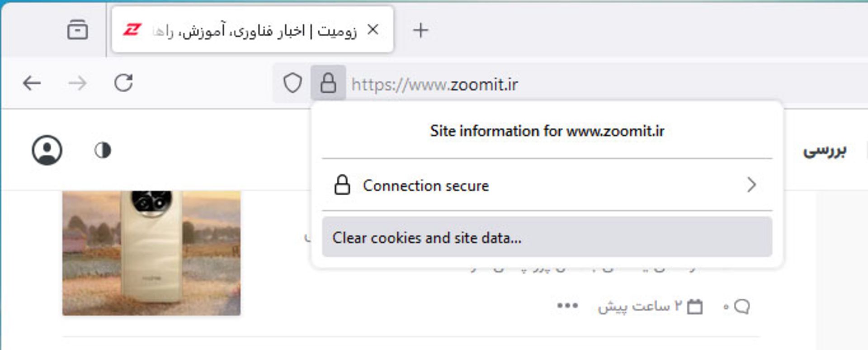The width and height of the screenshot is (868, 350).
Task: Open Firefox View in the tab strip
Action: coord(79,30)
